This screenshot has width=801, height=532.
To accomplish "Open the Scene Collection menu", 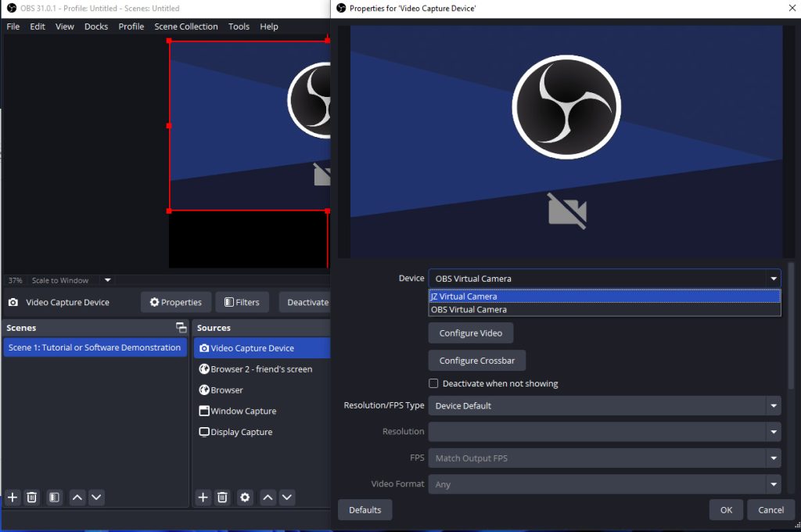I will pyautogui.click(x=186, y=27).
